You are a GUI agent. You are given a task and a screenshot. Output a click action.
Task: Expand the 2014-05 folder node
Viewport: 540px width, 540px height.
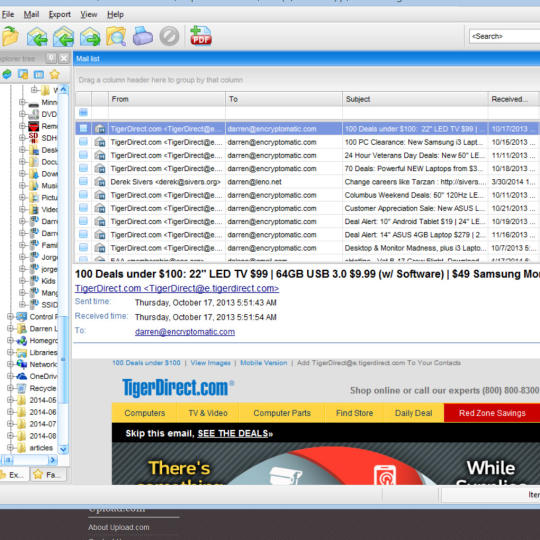pos(10,400)
